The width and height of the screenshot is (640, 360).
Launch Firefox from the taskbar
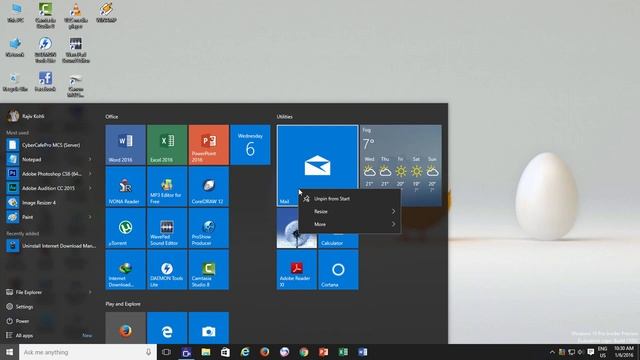click(264, 352)
